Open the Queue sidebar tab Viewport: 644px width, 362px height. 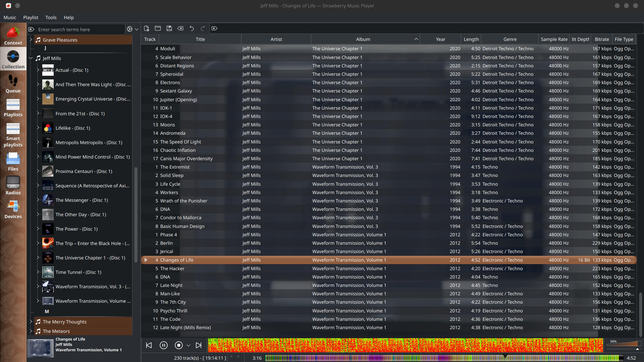13,83
